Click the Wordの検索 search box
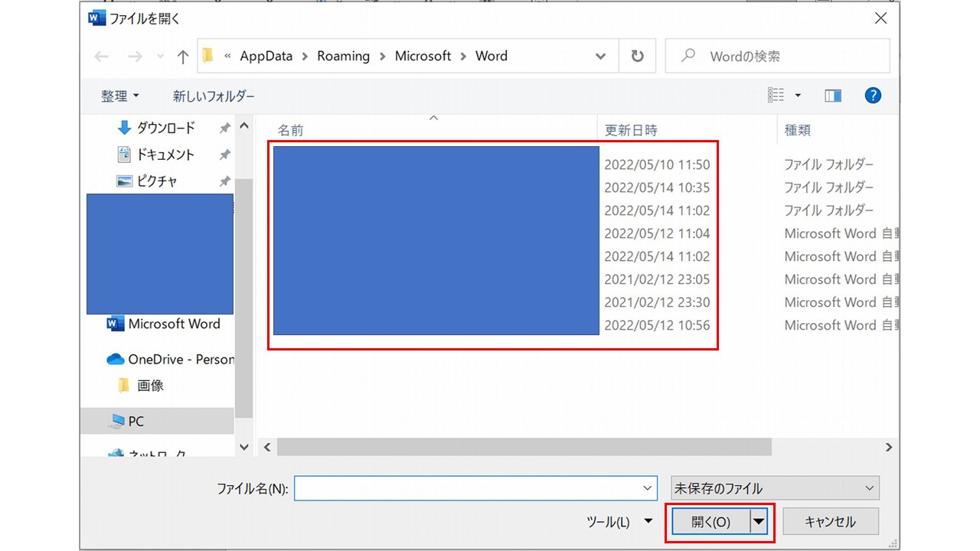The width and height of the screenshot is (980, 551). [777, 56]
